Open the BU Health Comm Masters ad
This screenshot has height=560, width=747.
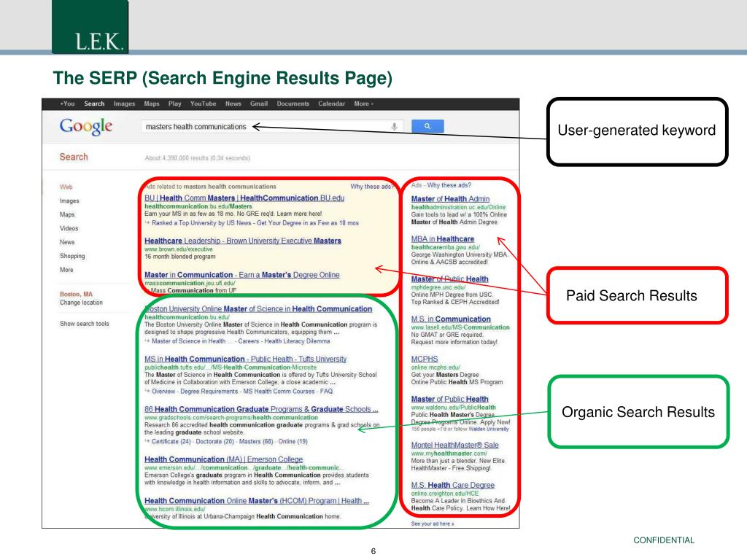point(244,198)
